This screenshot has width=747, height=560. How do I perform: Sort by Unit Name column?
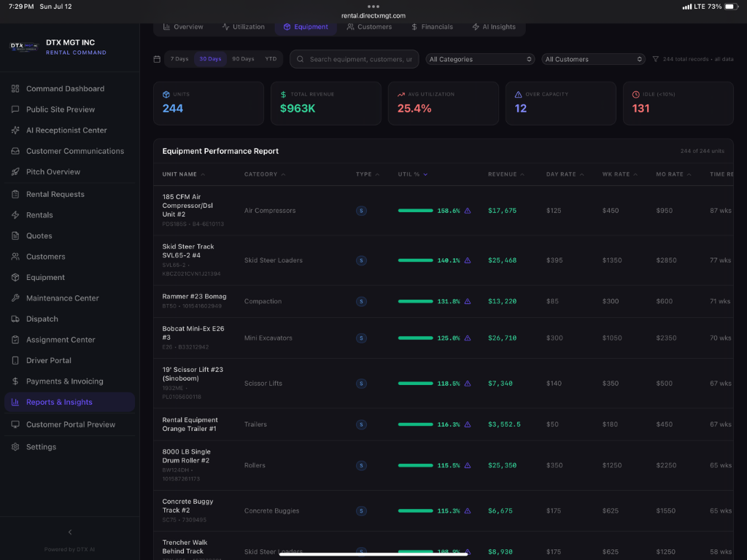click(183, 174)
